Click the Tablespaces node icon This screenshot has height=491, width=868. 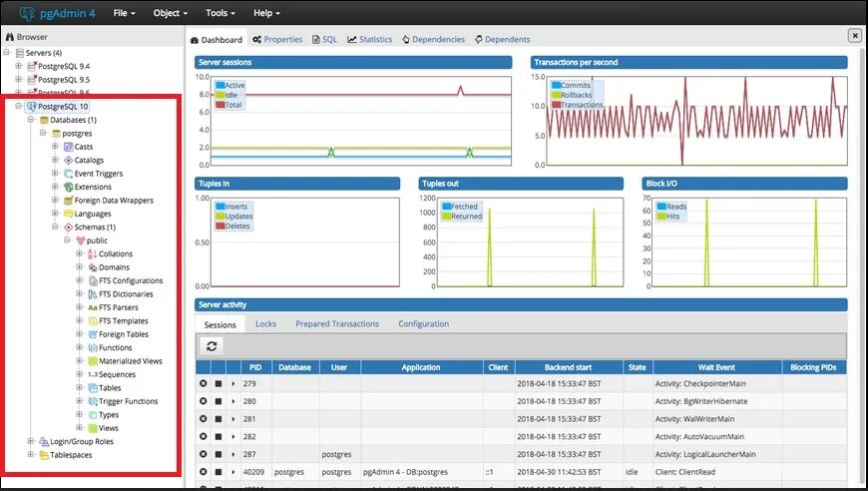click(x=44, y=455)
